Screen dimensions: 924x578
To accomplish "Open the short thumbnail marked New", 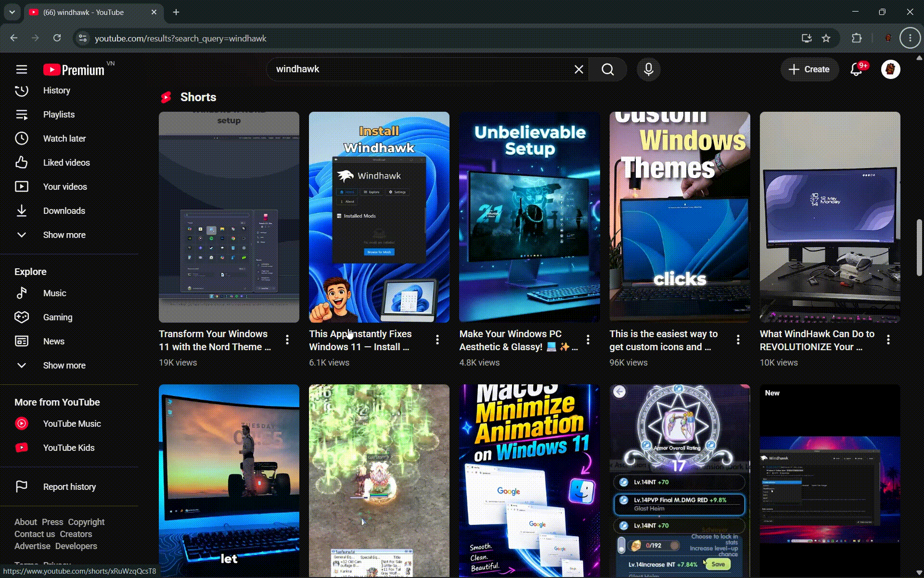I will click(830, 481).
